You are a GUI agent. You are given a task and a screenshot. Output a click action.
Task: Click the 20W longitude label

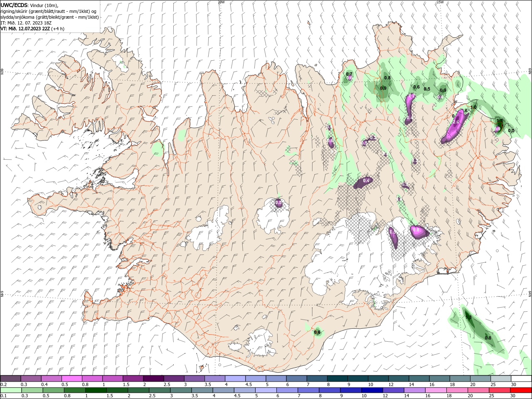pos(222,2)
